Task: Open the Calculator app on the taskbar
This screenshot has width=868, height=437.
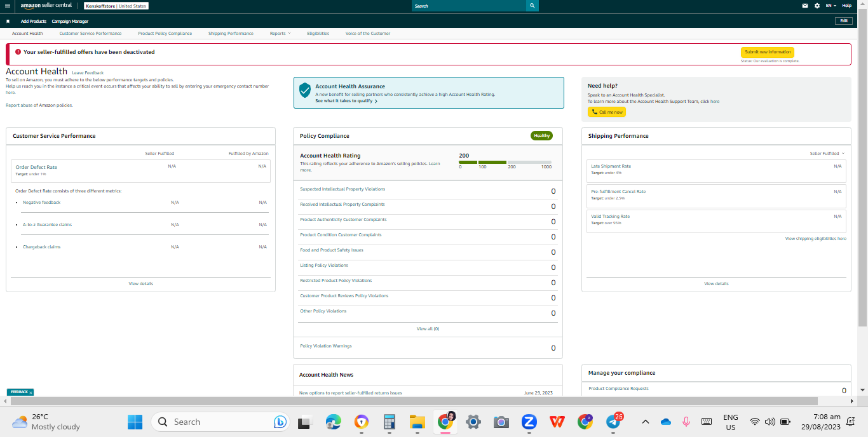Action: [390, 422]
